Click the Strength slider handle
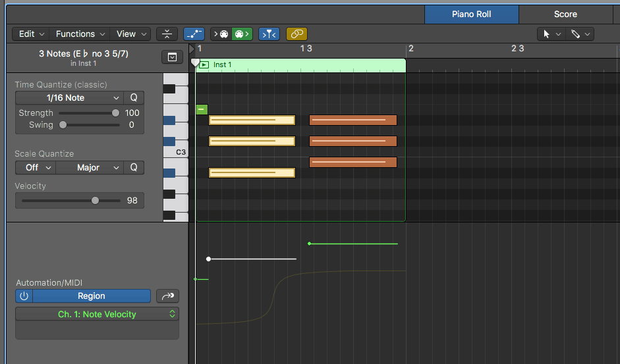This screenshot has width=620, height=364. (115, 113)
